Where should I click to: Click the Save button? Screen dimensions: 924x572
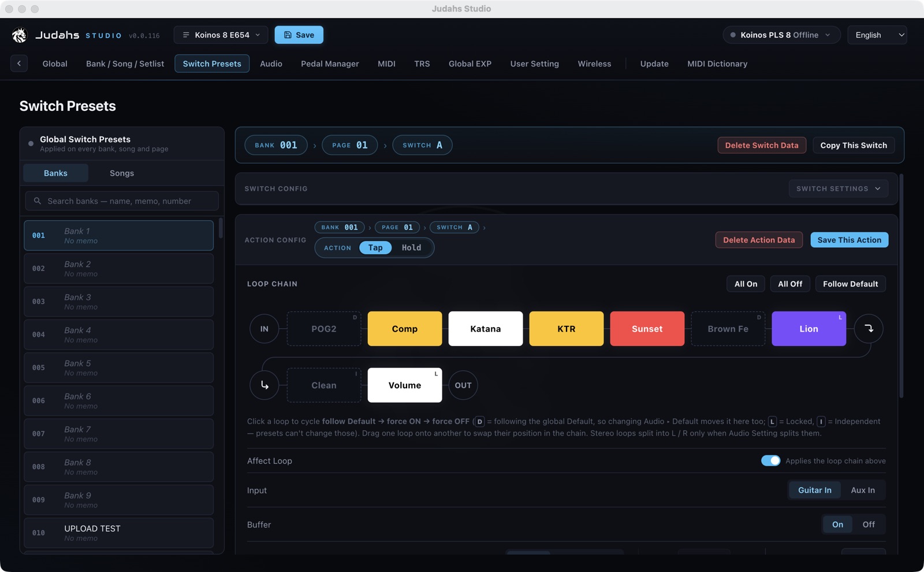pyautogui.click(x=299, y=35)
